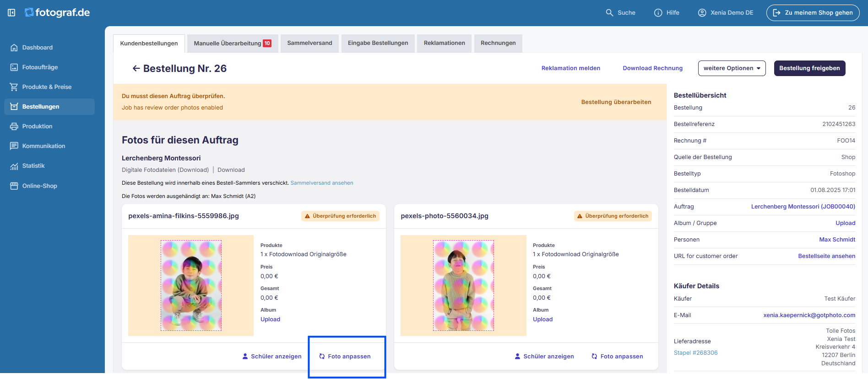Click Foto anpassen for pexels-amina-filkins-5559986.jpg

coord(345,356)
